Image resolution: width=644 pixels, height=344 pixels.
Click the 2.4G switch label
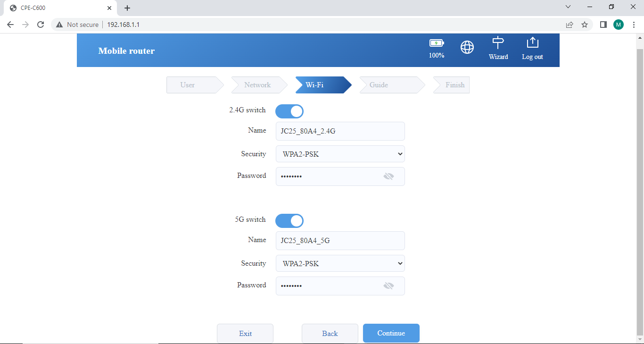click(248, 110)
